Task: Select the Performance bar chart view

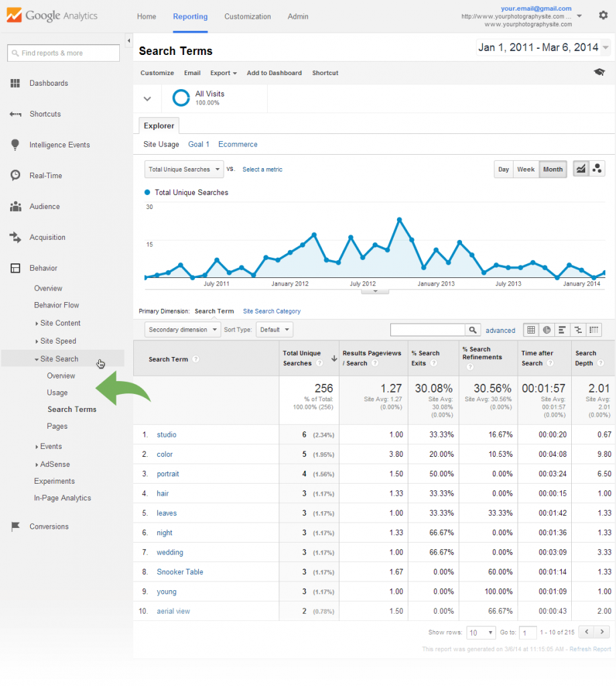Action: [x=562, y=330]
